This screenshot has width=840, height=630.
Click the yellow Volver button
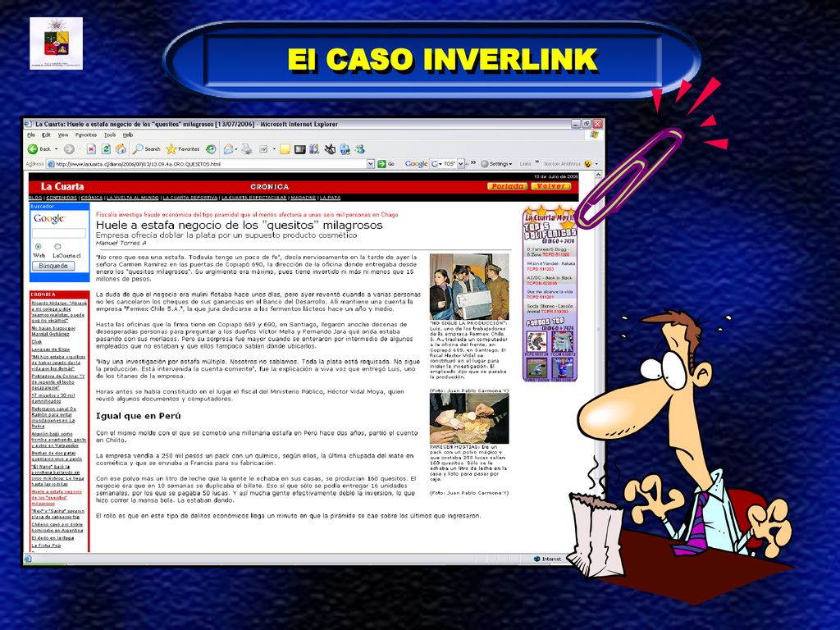pyautogui.click(x=550, y=186)
